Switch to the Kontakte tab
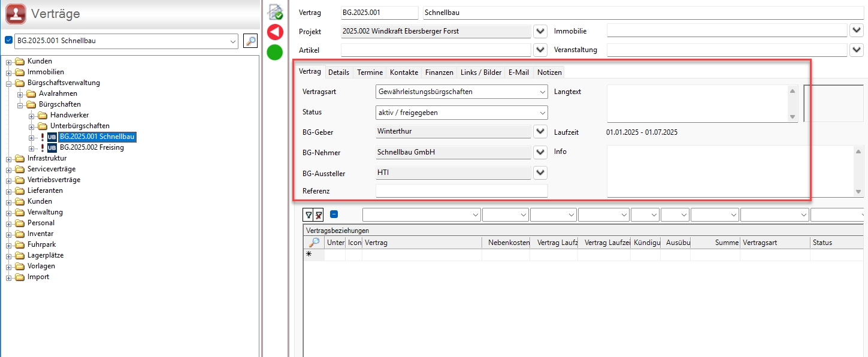 tap(404, 72)
